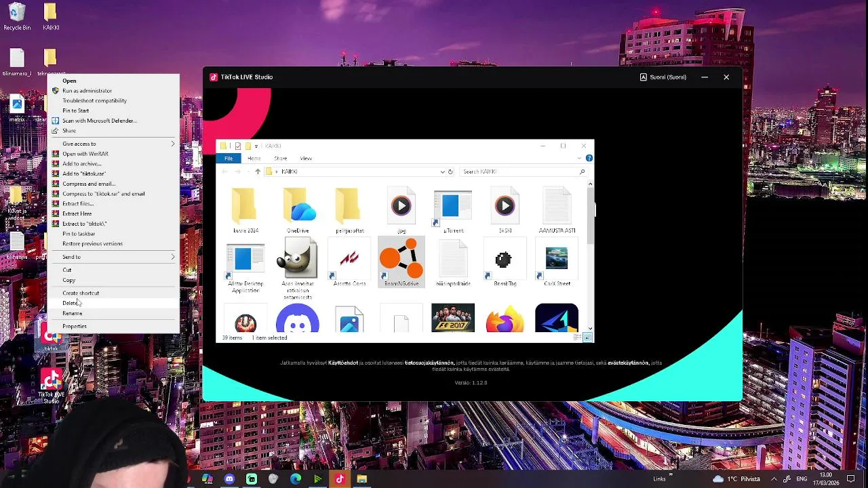The height and width of the screenshot is (488, 868).
Task: Select the iiiisinpaskaide text file
Action: (453, 262)
